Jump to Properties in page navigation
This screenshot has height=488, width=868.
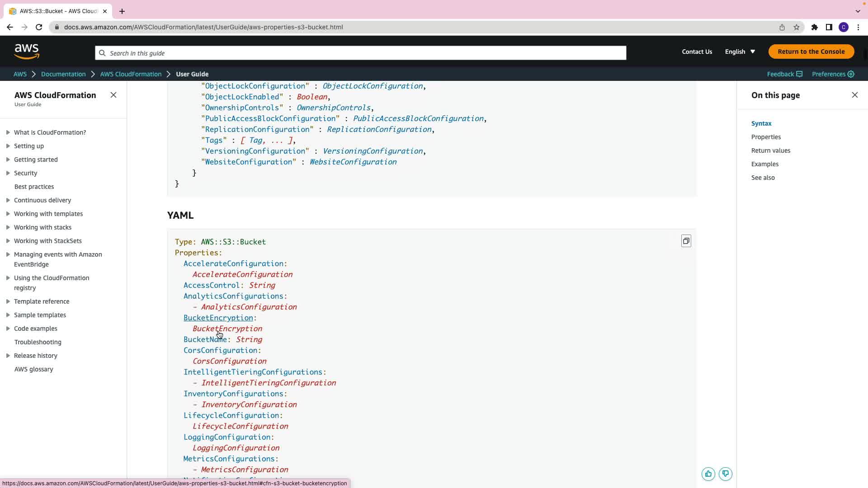coord(766,137)
